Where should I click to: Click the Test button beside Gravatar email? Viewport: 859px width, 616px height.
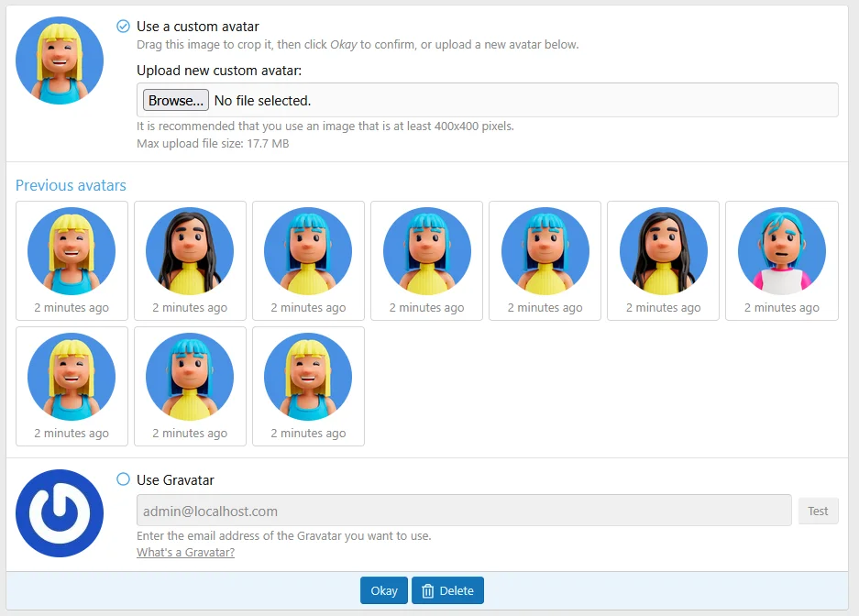[818, 511]
